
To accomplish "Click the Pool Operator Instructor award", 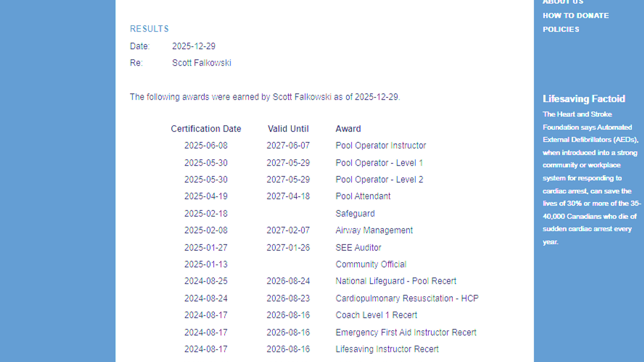I will 381,145.
